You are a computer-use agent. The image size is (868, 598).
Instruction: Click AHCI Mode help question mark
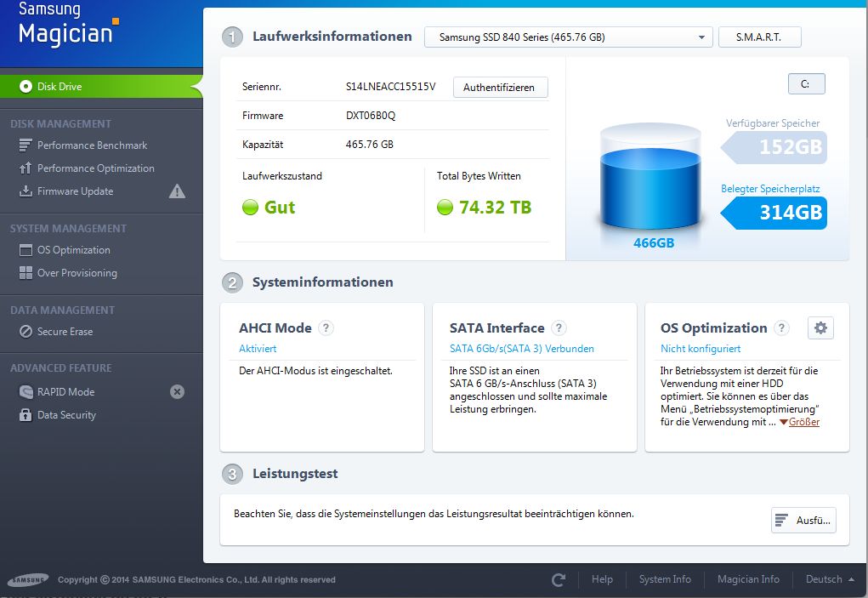click(326, 327)
